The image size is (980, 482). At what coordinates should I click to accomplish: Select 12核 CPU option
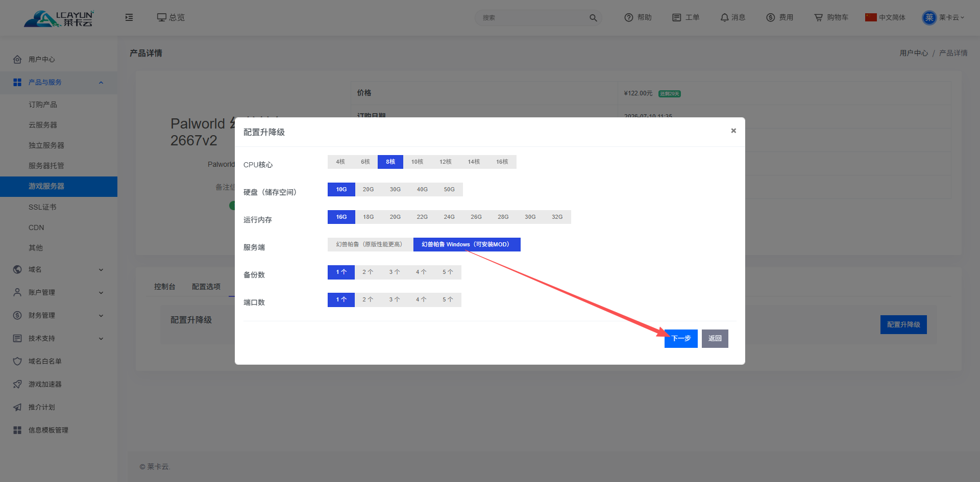(446, 162)
